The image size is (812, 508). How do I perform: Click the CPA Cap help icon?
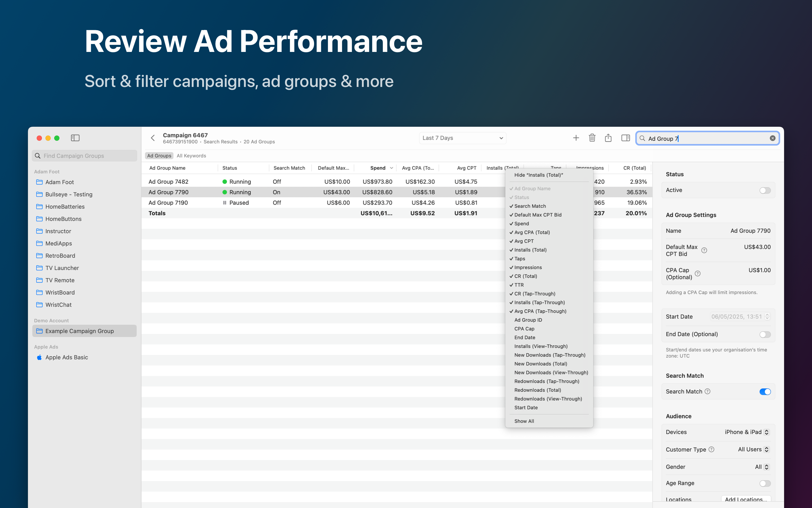[698, 273]
